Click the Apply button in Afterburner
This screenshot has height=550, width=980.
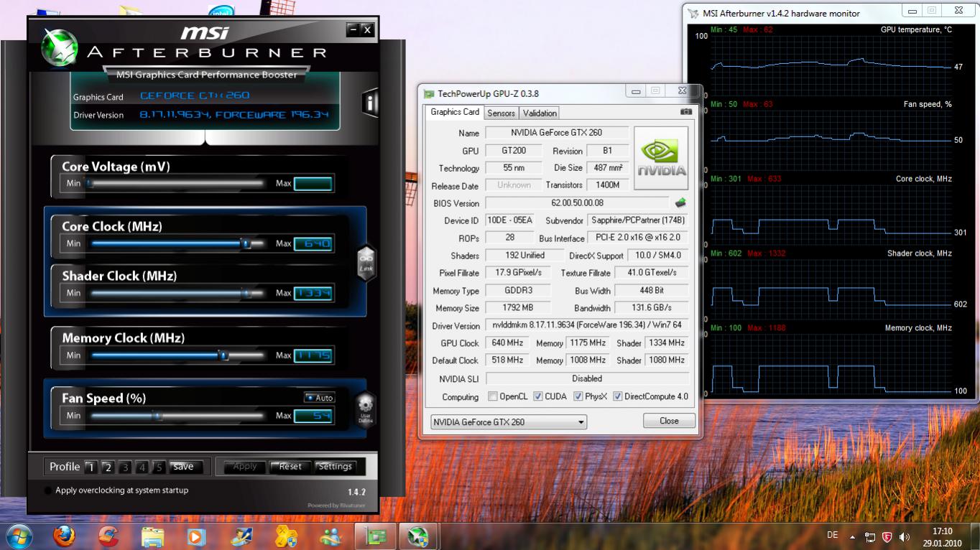pos(245,467)
